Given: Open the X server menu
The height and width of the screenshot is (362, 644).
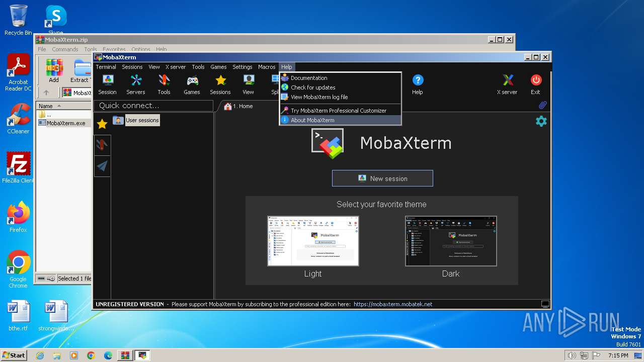Looking at the screenshot, I should pyautogui.click(x=176, y=67).
